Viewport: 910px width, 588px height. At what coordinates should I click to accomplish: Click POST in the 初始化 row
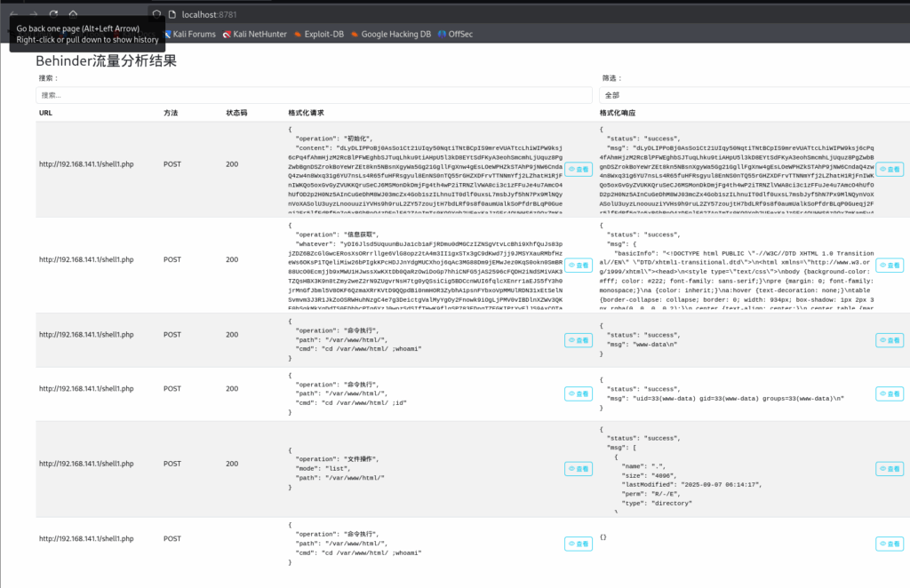pos(172,164)
